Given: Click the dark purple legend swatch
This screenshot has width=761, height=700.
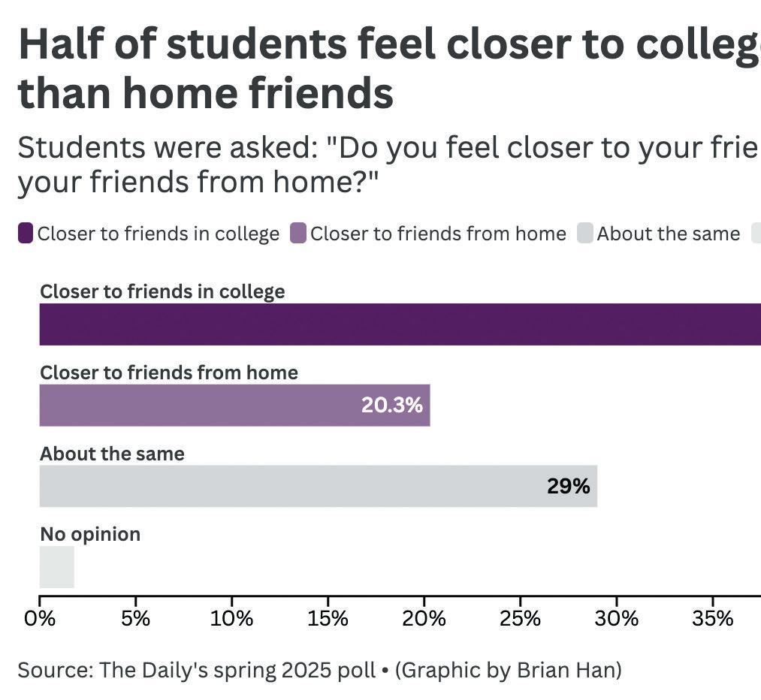Looking at the screenshot, I should (26, 234).
